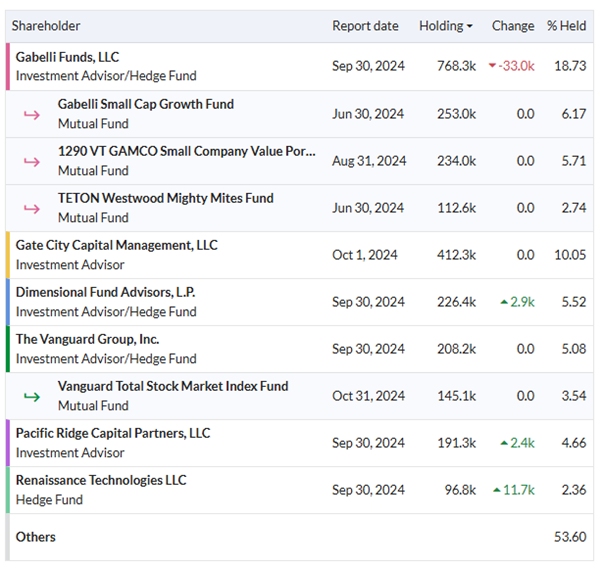Click holding value 234.0k

pos(456,161)
